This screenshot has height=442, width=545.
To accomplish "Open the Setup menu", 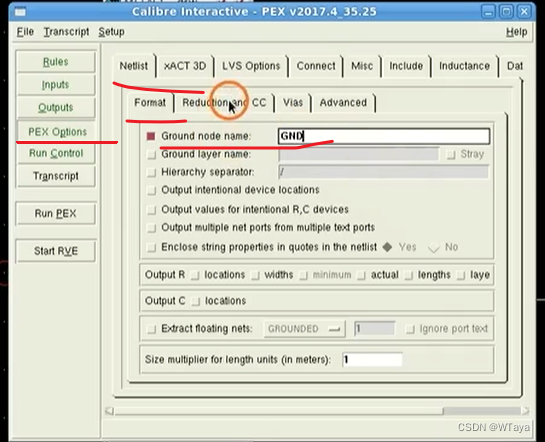I will point(111,32).
